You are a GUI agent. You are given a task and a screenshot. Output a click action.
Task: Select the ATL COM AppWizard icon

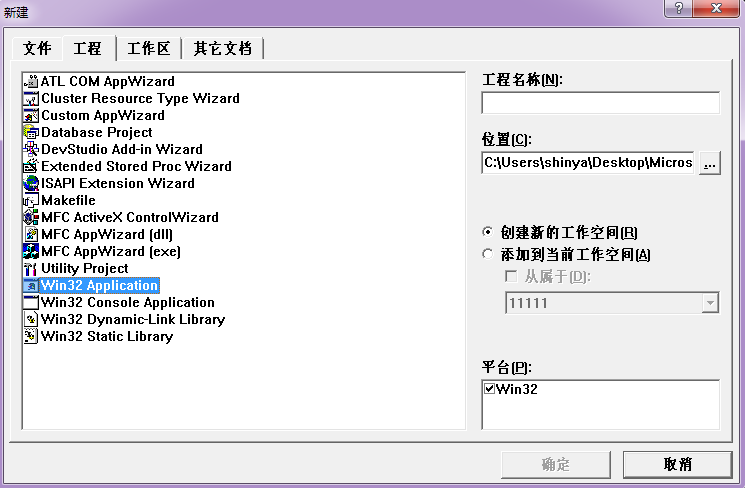[31, 82]
